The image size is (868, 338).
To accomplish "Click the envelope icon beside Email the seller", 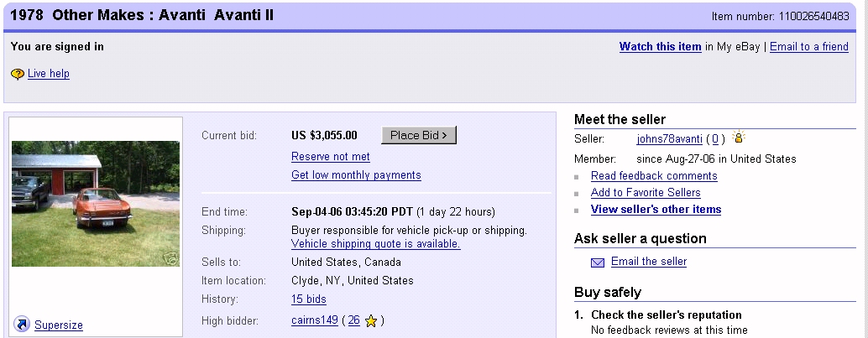I will [x=598, y=263].
